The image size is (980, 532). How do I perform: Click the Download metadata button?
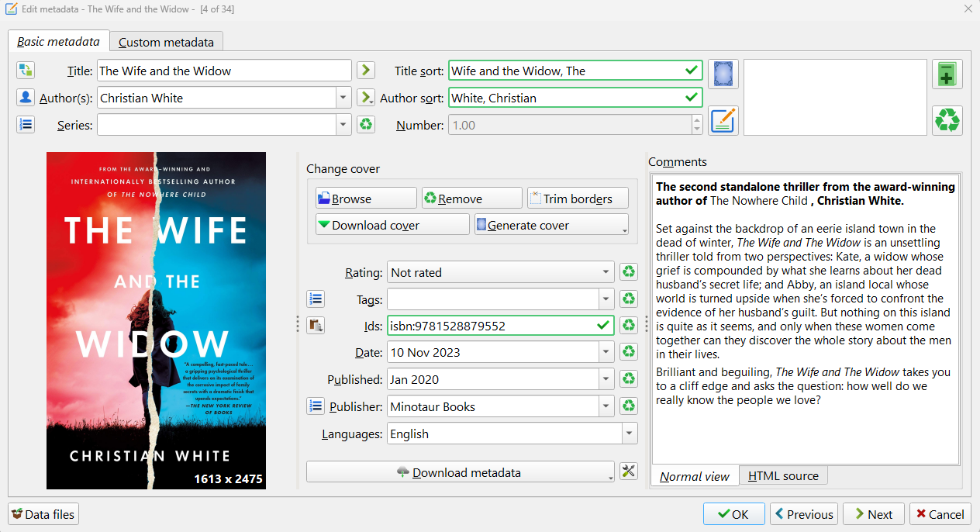pos(461,472)
